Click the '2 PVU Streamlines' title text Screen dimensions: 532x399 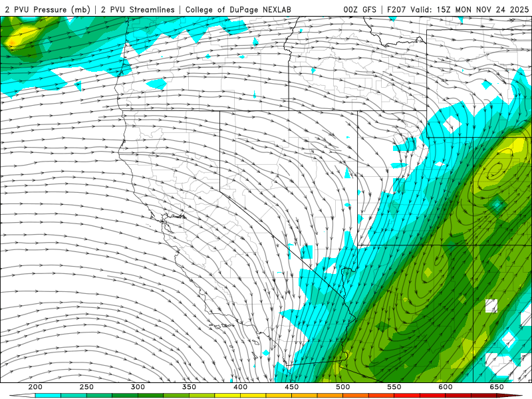pos(138,9)
